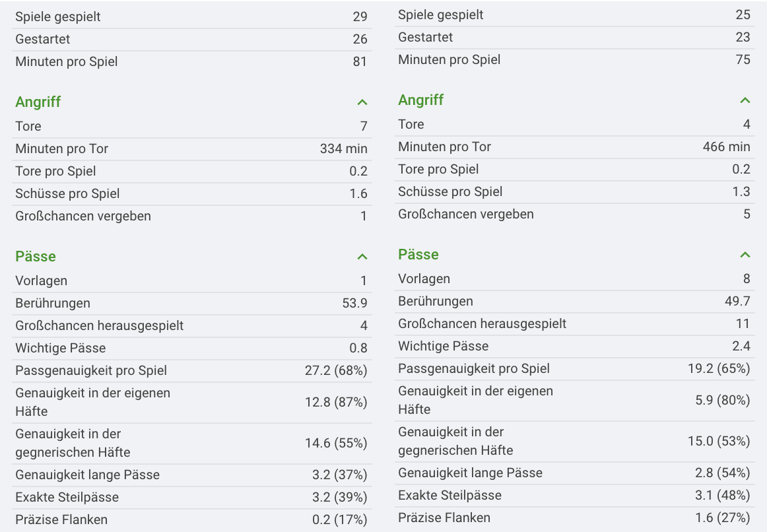
Task: Select left Exakte Steilpässe row 3.2 (39%)
Action: (x=191, y=497)
